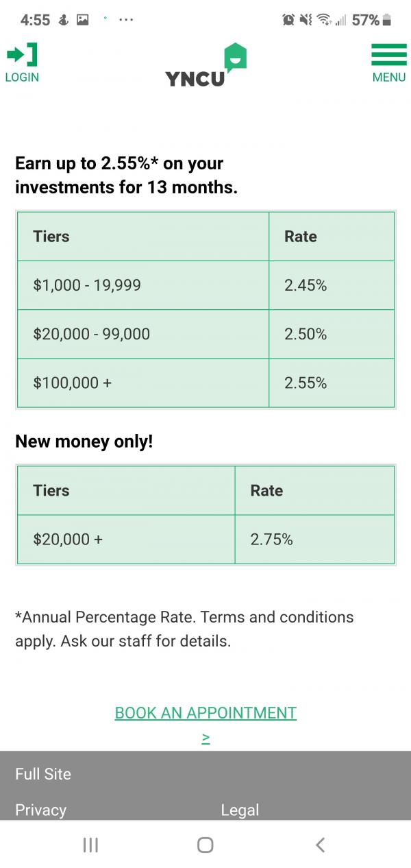
Task: Select the 2.75% new money rate cell
Action: tap(314, 540)
